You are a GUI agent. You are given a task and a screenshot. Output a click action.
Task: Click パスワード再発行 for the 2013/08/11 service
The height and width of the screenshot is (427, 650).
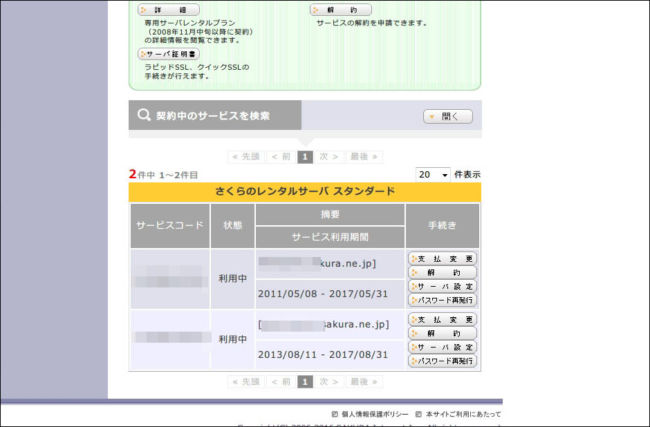[442, 361]
